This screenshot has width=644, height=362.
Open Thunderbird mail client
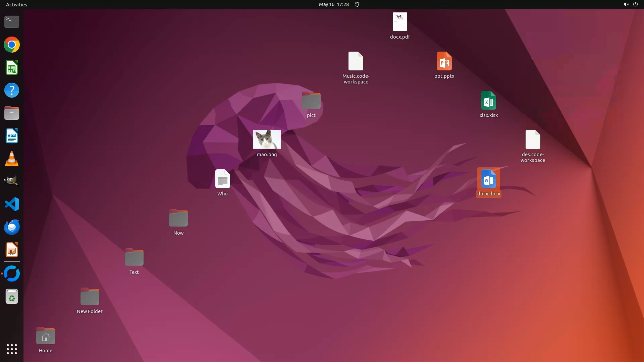[12, 227]
